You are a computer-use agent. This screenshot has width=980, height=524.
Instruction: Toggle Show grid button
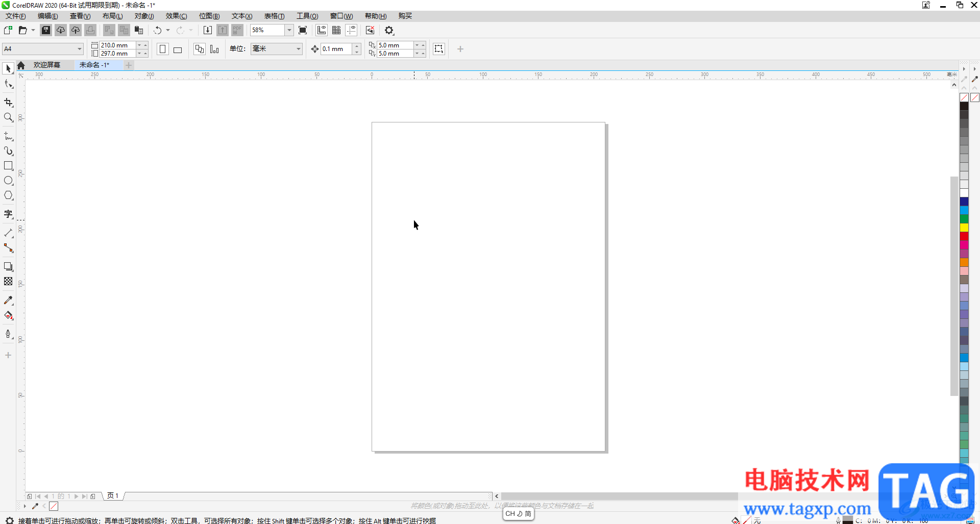pyautogui.click(x=336, y=30)
